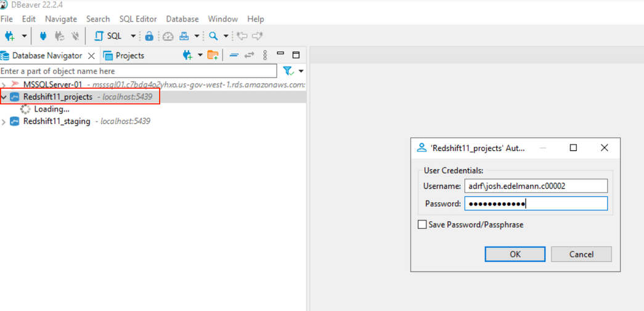Open the Help menu
This screenshot has height=311, width=644.
pyautogui.click(x=256, y=19)
